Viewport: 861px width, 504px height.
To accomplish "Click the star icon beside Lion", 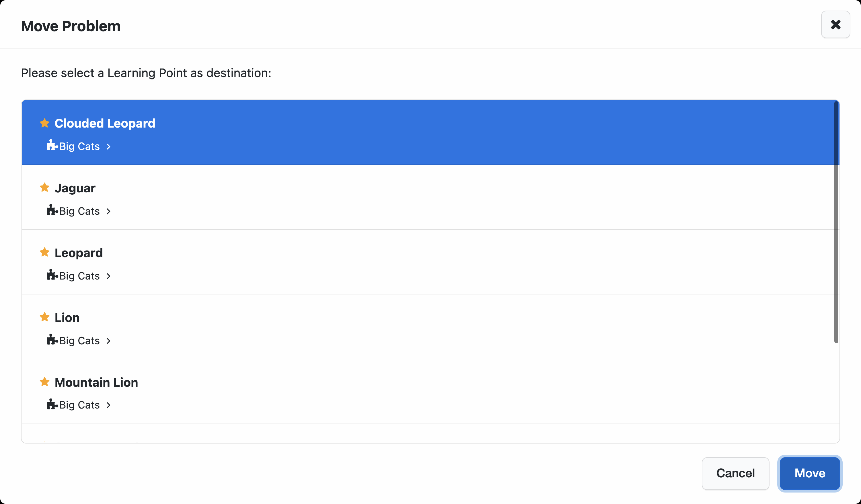I will [44, 317].
